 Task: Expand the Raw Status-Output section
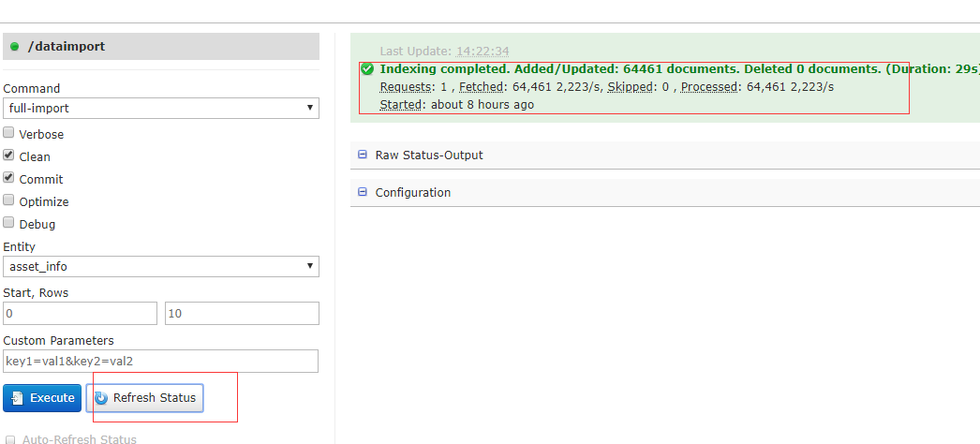[x=429, y=155]
